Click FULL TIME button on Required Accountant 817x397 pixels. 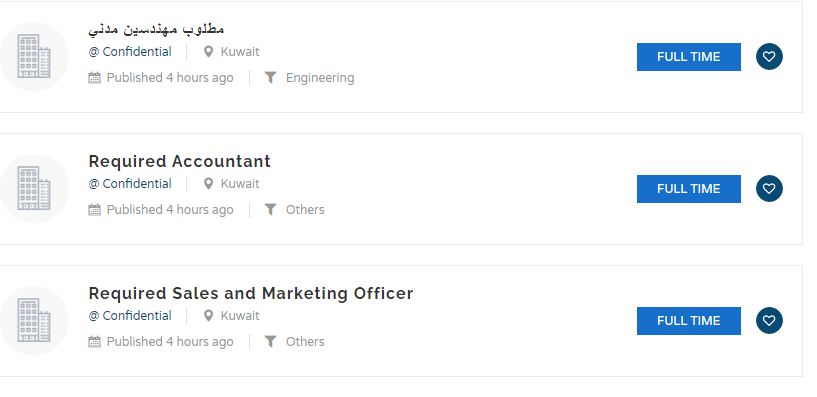click(x=688, y=189)
